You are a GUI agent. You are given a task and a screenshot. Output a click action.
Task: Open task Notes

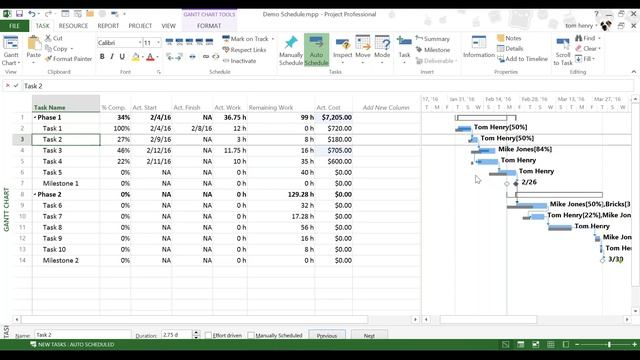point(509,38)
